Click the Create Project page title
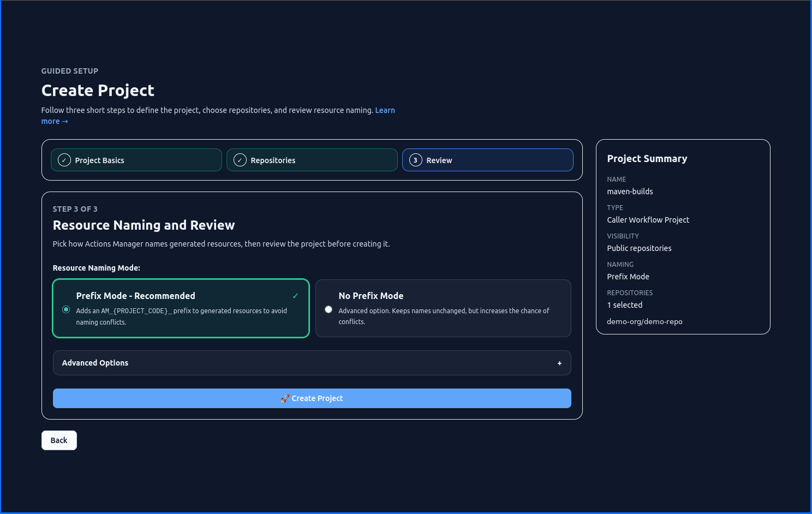This screenshot has height=514, width=812. (98, 91)
